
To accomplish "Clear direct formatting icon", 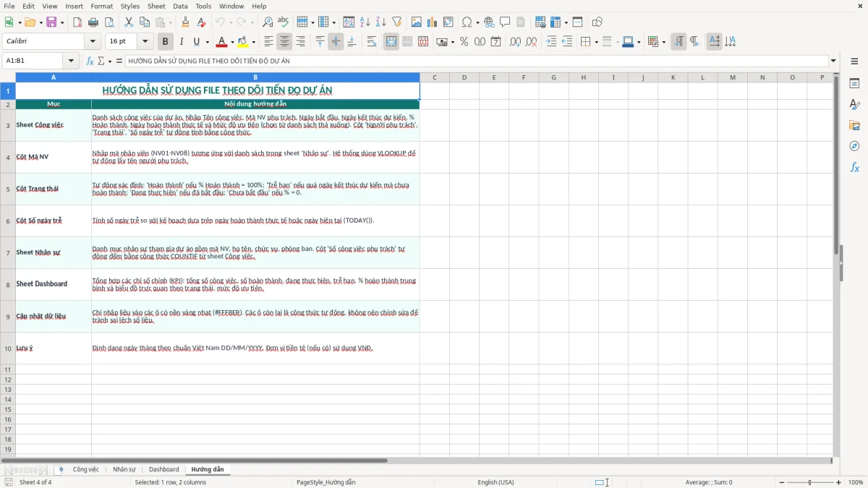I will 202,22.
